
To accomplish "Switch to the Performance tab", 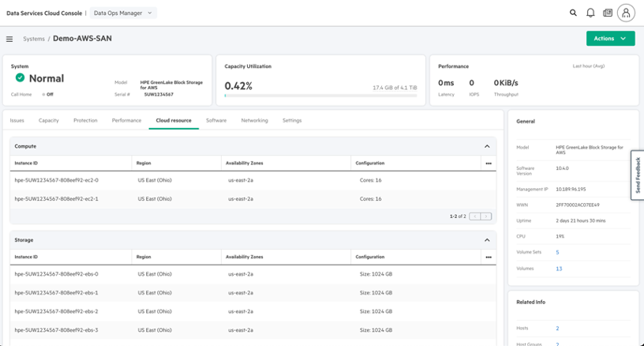I will [126, 120].
